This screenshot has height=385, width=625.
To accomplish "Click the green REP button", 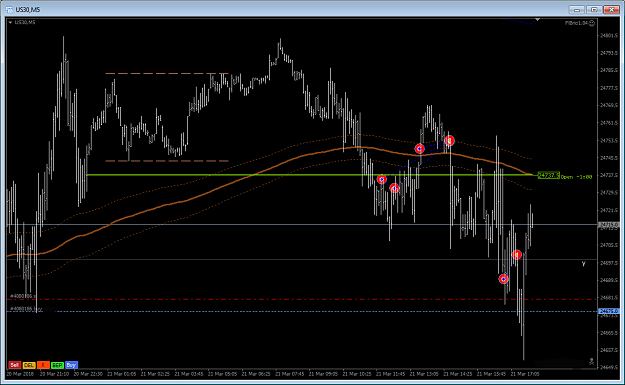I will 57,365.
